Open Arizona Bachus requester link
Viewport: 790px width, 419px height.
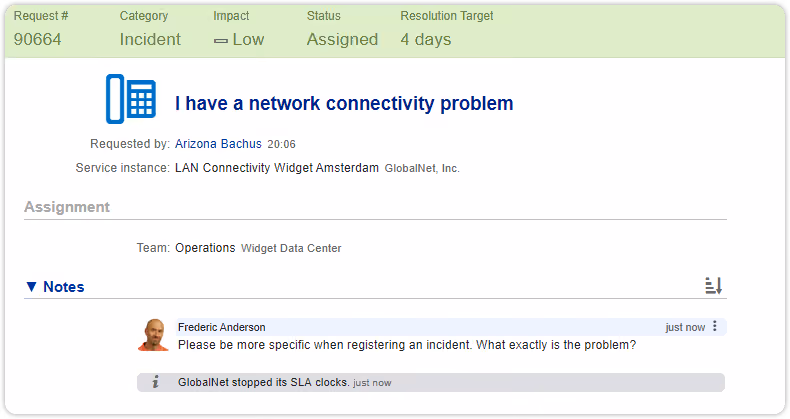(x=218, y=144)
